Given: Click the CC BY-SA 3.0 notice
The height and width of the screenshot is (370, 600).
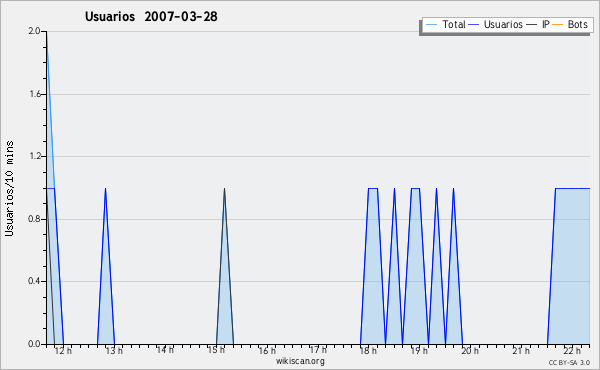Looking at the screenshot, I should [569, 362].
